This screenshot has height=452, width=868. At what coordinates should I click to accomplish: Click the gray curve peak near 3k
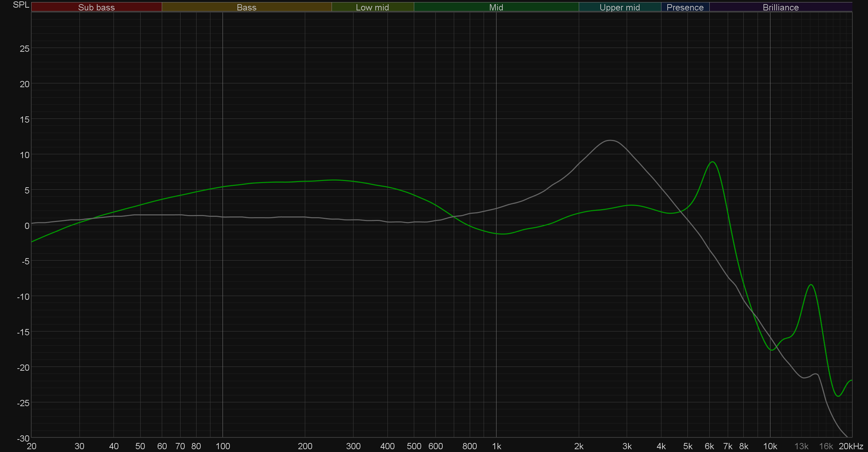pyautogui.click(x=610, y=140)
